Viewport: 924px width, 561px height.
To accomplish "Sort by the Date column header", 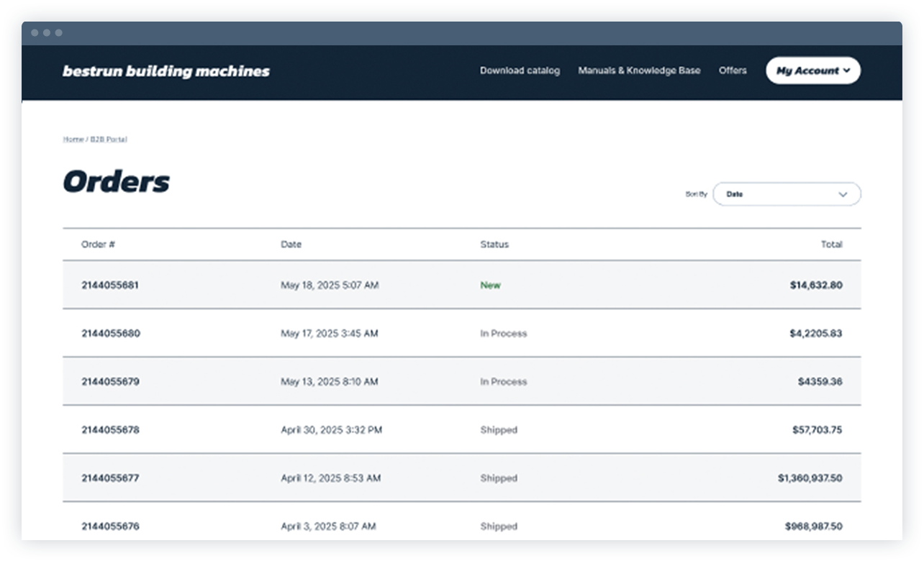I will (291, 245).
